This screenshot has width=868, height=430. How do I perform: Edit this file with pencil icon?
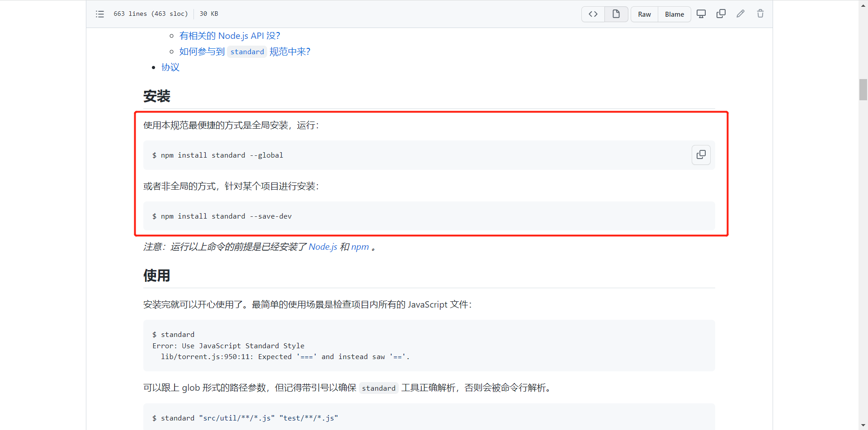click(741, 14)
